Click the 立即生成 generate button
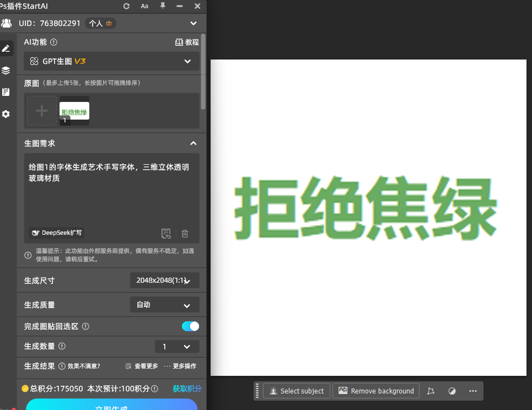 coord(111,404)
